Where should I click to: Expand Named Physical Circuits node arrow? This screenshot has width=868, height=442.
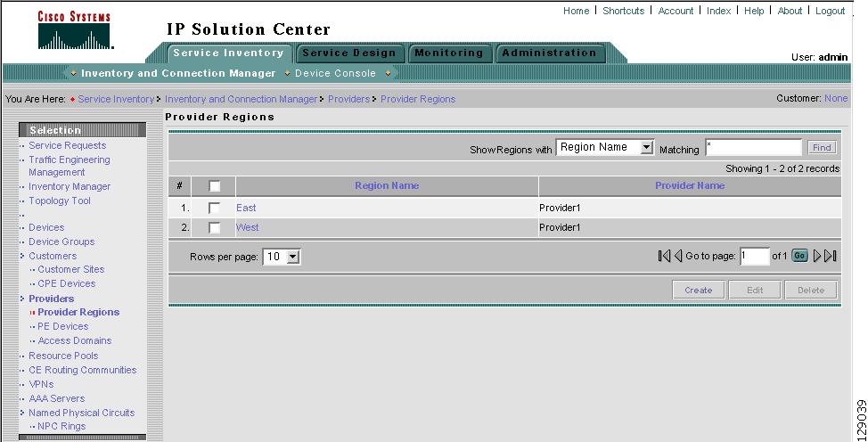pos(22,413)
